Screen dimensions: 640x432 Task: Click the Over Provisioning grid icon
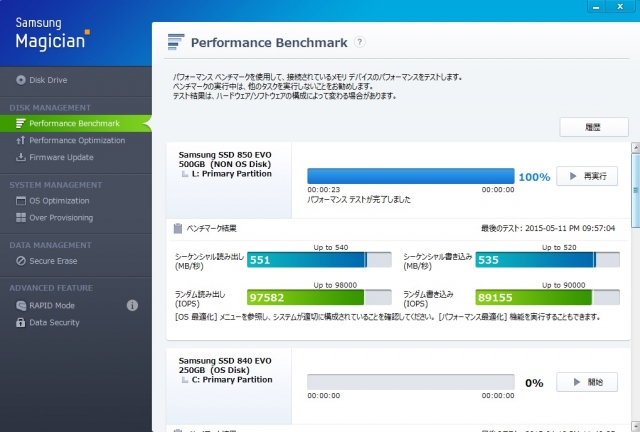21,218
